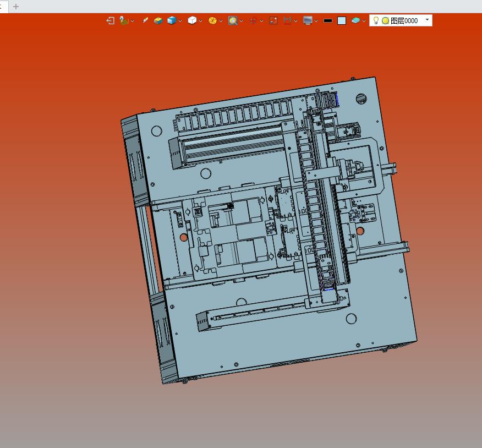Click the blue shaded cube display icon
Image resolution: width=482 pixels, height=448 pixels.
click(x=172, y=20)
